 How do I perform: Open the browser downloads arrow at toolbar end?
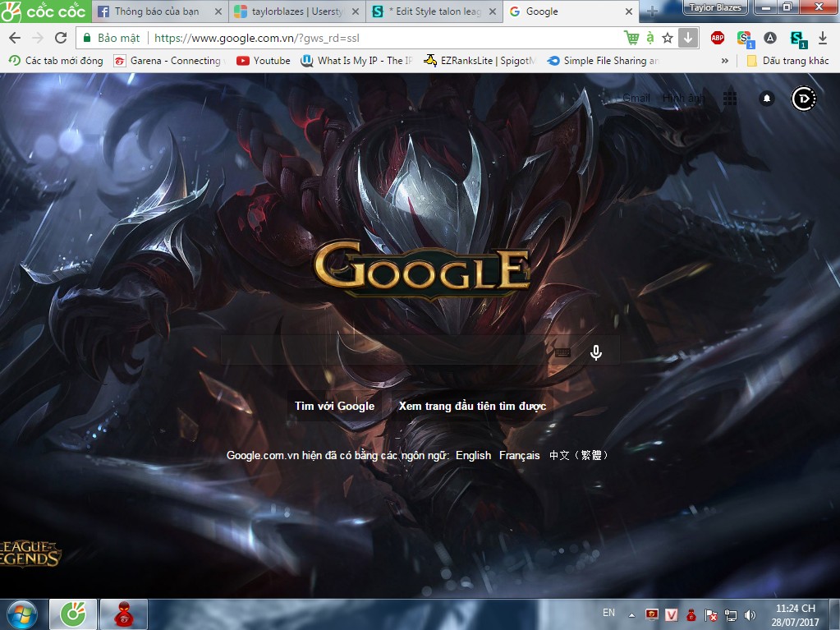823,38
